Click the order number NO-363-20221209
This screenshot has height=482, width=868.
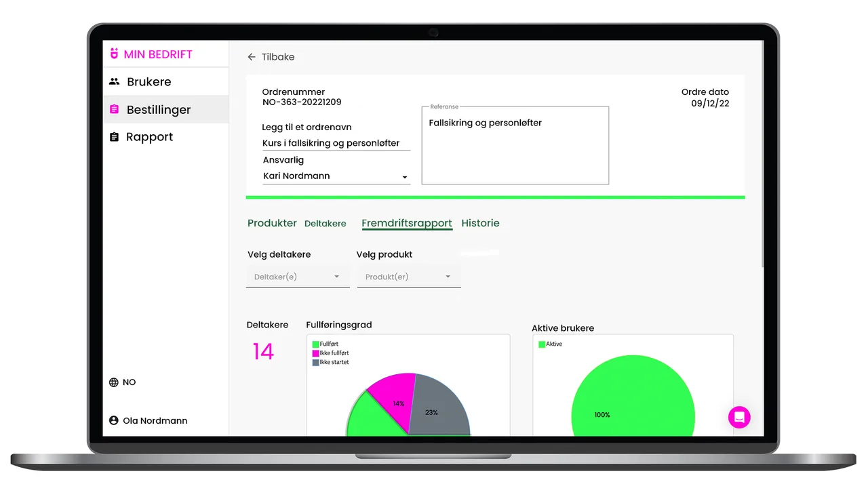pyautogui.click(x=302, y=102)
